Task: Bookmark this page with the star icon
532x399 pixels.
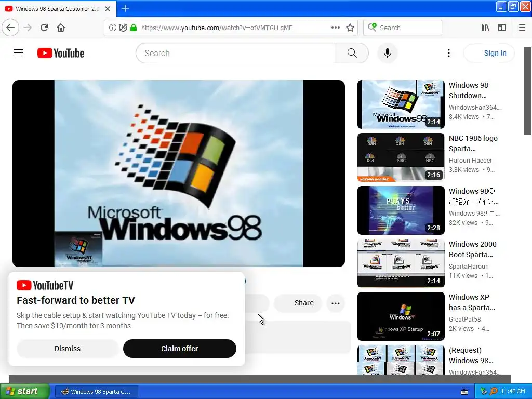Action: [350, 28]
